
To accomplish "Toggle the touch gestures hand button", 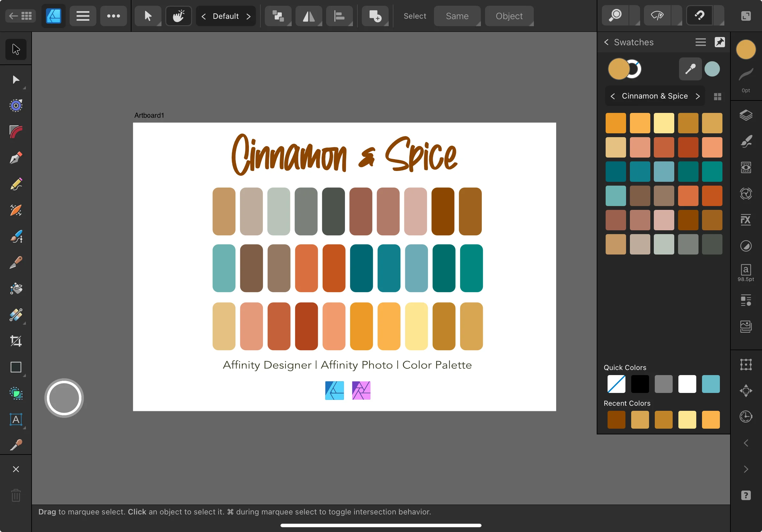I will click(179, 16).
